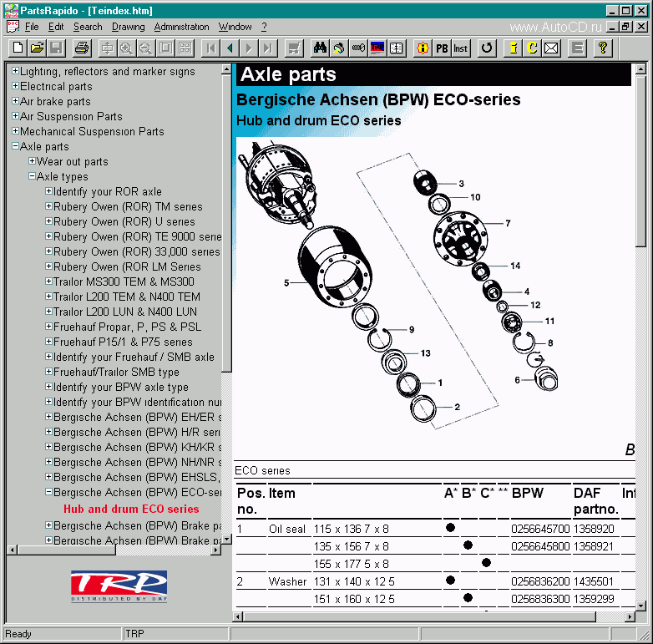Image resolution: width=653 pixels, height=644 pixels.
Task: Click the center/pan drawing icon
Action: pyautogui.click(x=108, y=48)
